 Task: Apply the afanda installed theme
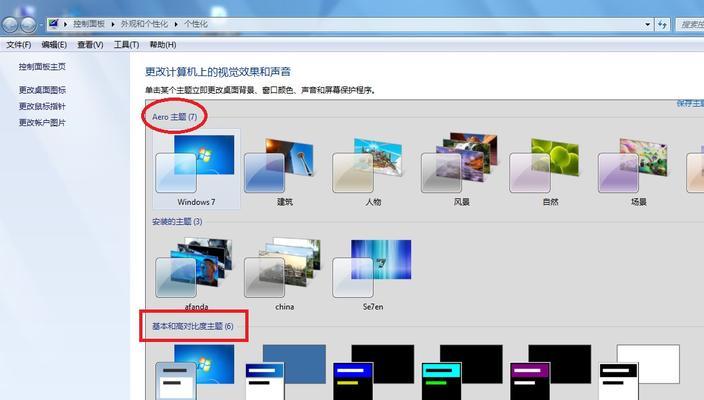click(x=196, y=274)
